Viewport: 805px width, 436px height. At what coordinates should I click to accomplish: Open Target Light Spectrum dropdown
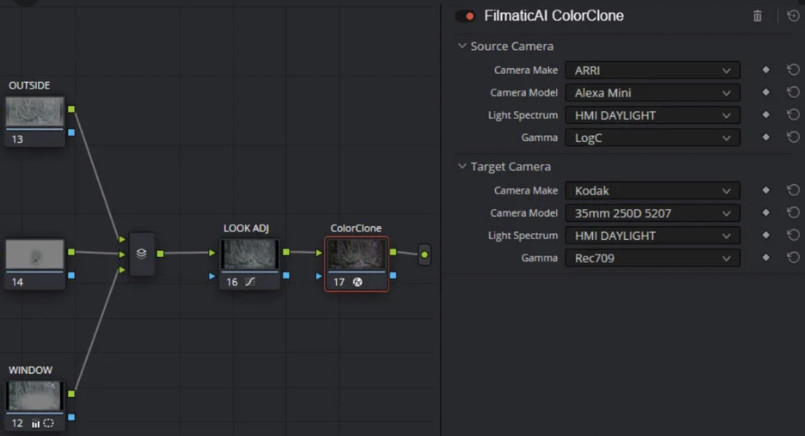653,236
